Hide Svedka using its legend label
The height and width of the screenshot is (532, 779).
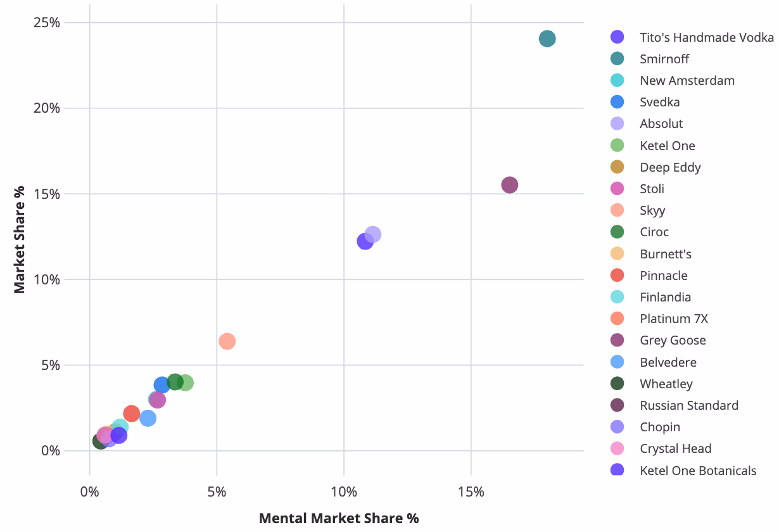click(x=659, y=102)
